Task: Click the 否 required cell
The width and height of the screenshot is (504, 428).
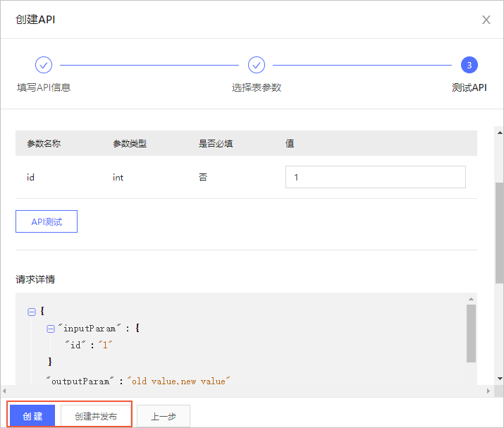Action: (203, 177)
